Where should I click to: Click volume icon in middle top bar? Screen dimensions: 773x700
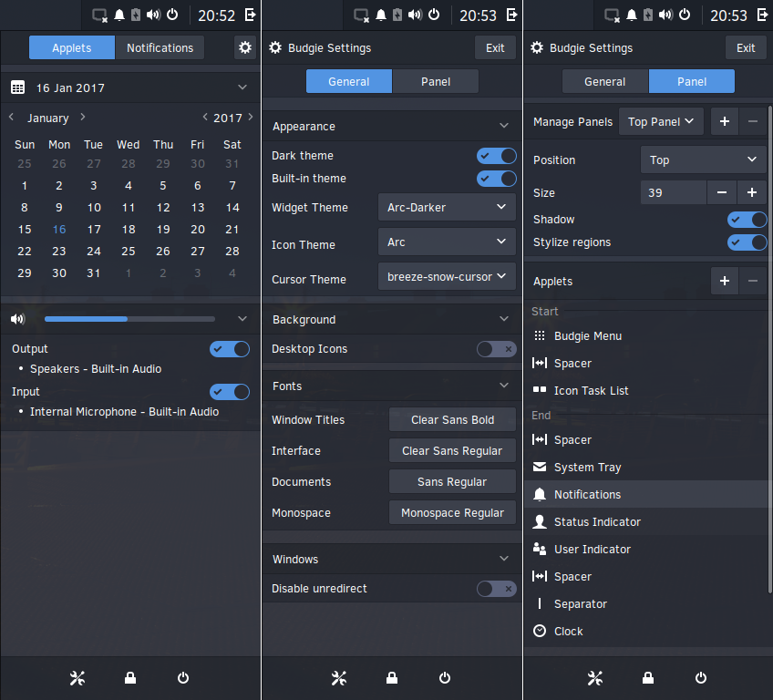(x=415, y=15)
